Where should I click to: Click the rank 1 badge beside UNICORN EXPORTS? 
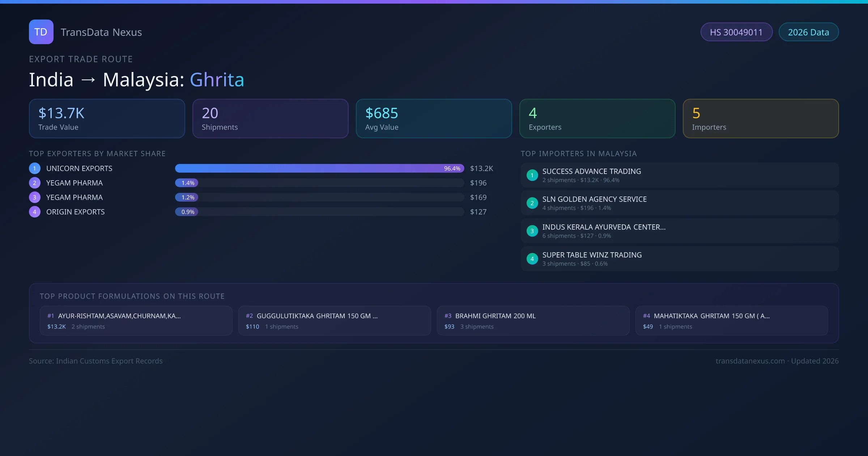(35, 168)
